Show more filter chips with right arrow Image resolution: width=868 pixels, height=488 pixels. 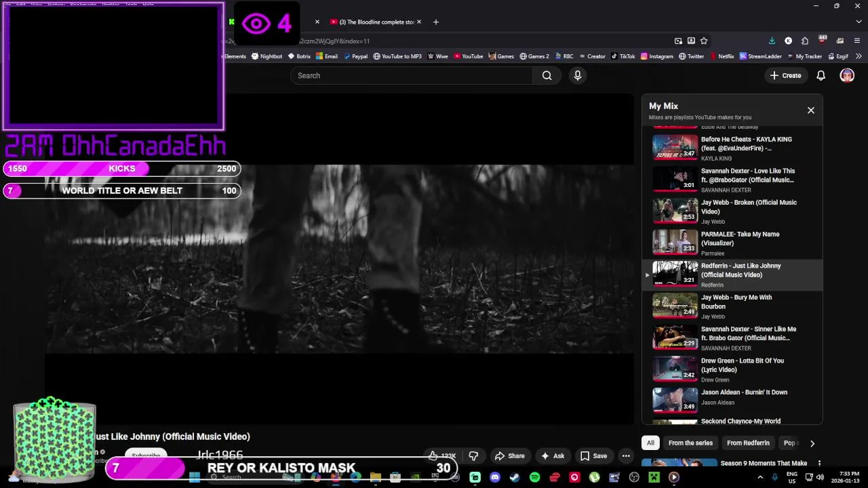tap(812, 443)
